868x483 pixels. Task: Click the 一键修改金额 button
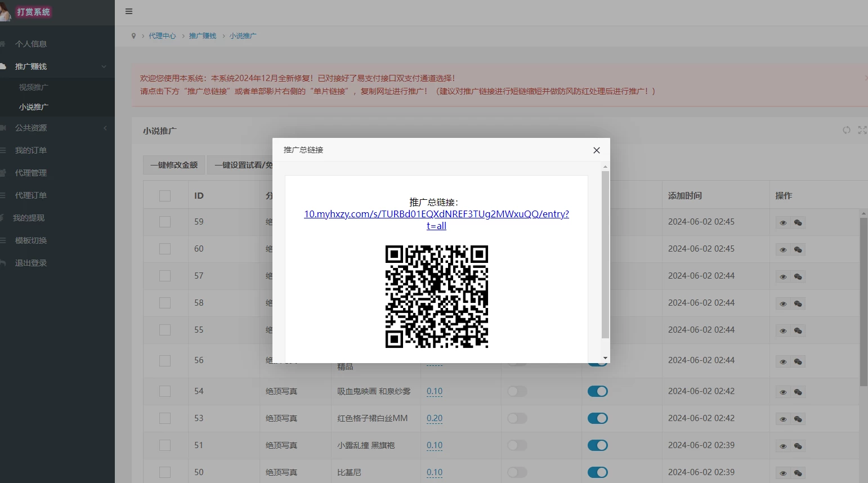(174, 165)
